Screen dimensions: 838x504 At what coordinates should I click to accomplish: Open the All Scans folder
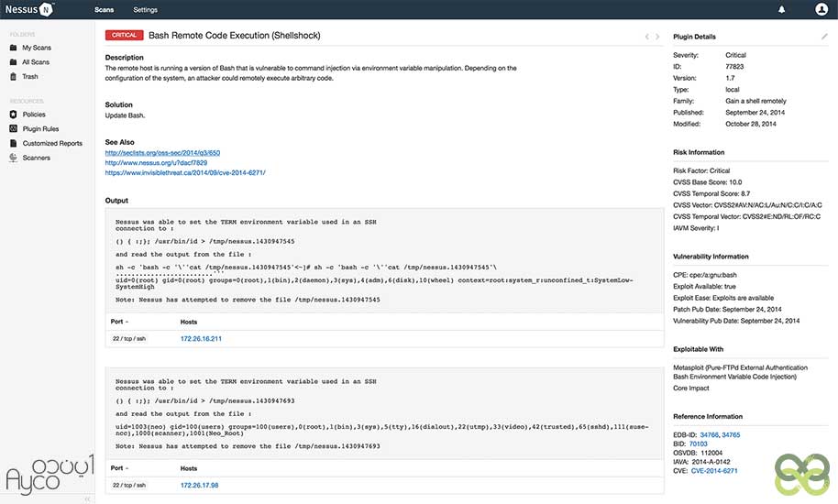tap(36, 61)
